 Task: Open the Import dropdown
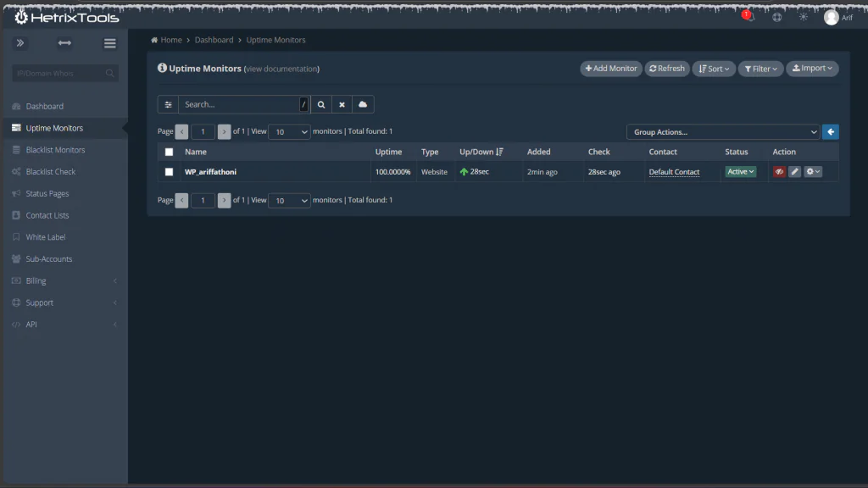point(812,69)
